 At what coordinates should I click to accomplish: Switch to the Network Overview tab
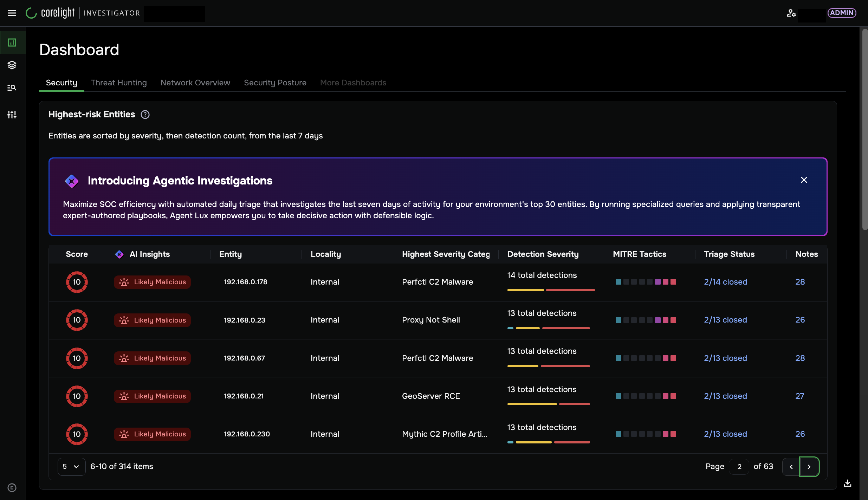195,83
